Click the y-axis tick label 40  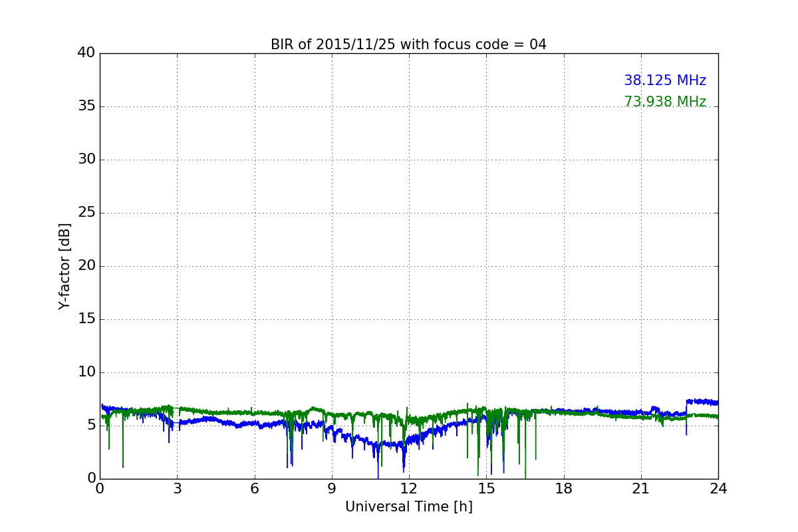tap(86, 53)
